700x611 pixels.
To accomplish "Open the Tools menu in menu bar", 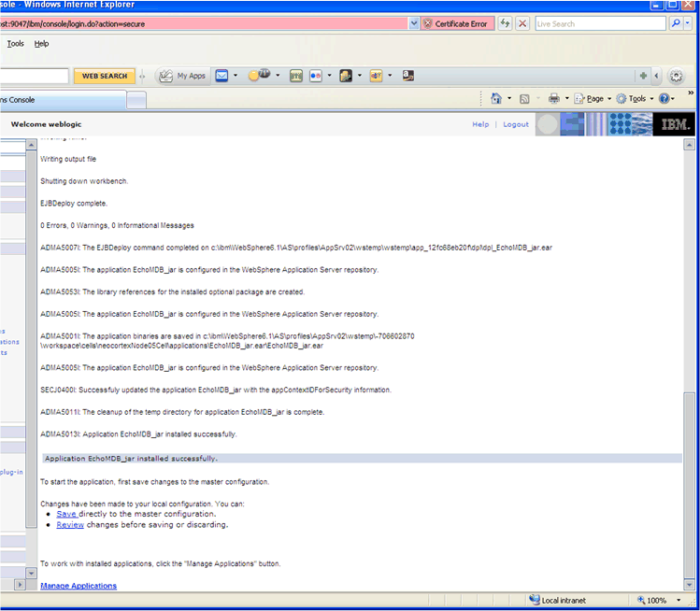I will tap(15, 44).
